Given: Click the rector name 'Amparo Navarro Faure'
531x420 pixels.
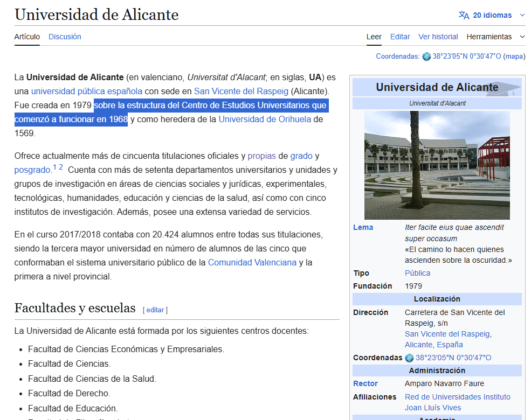Looking at the screenshot, I should pyautogui.click(x=444, y=383).
